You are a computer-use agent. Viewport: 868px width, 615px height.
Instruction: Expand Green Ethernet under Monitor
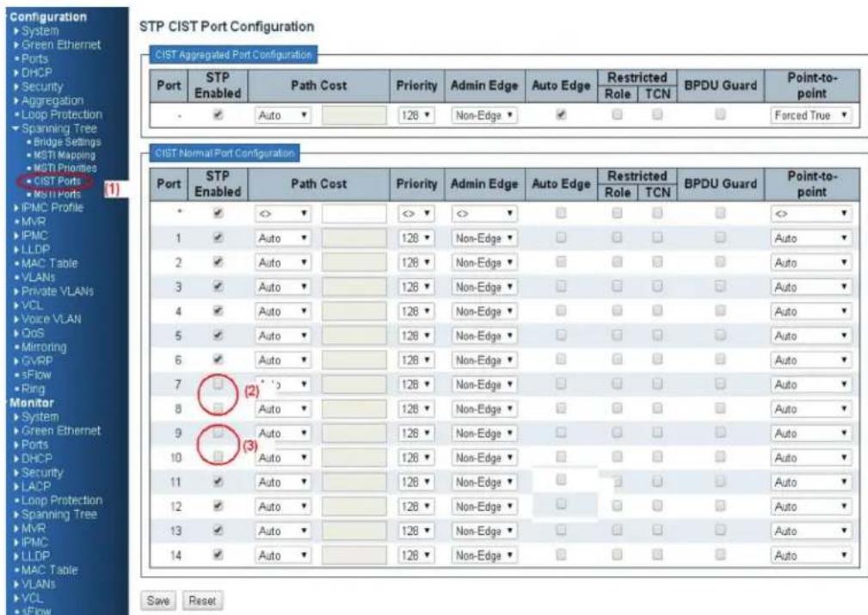[61, 431]
